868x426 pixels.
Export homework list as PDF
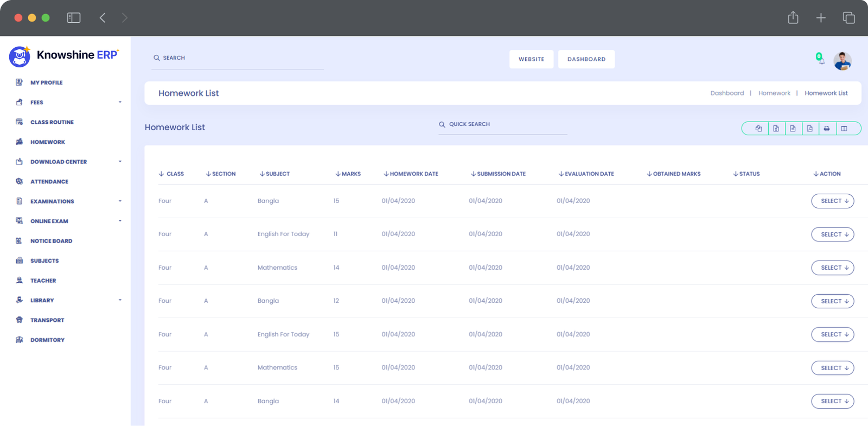pos(809,129)
